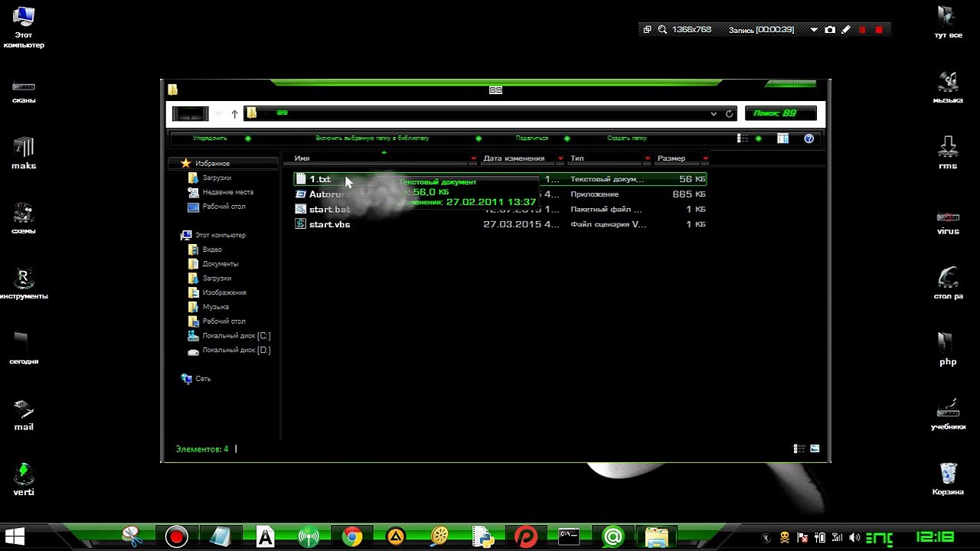The width and height of the screenshot is (980, 551).
Task: Open Этот компьютер desktop icon
Action: (24, 28)
